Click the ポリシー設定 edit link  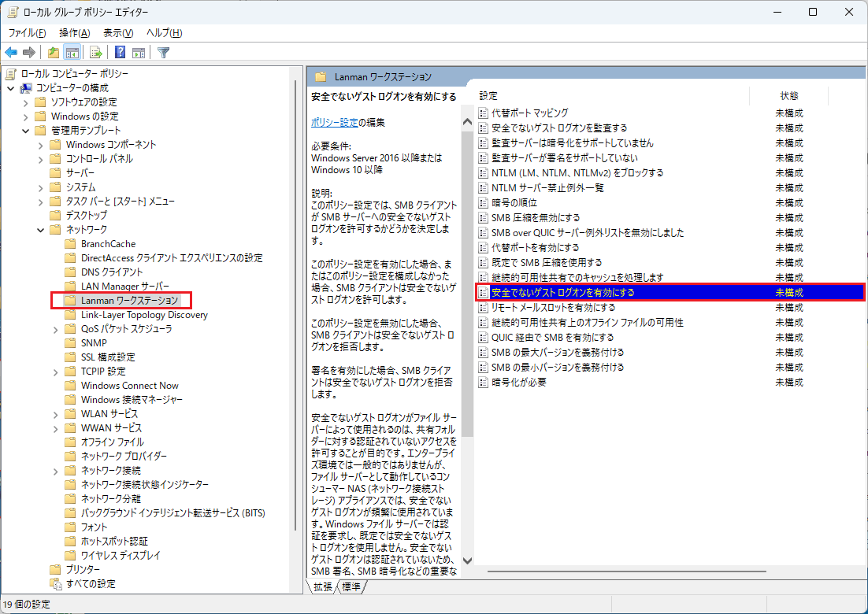point(334,122)
